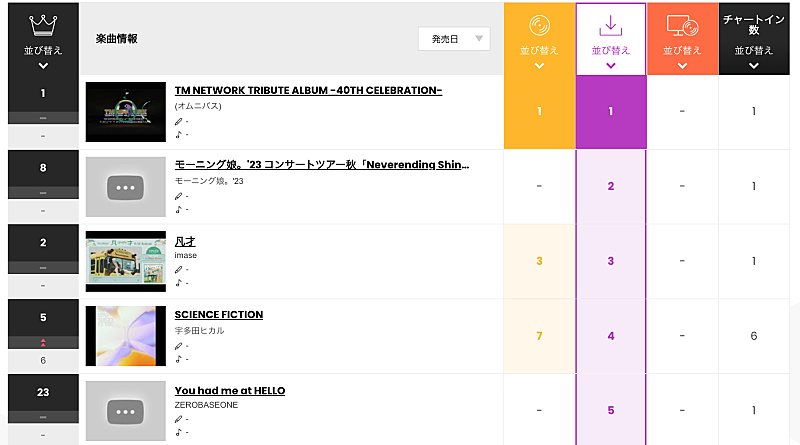Click music note icon under You had me at HELLO

click(x=179, y=433)
